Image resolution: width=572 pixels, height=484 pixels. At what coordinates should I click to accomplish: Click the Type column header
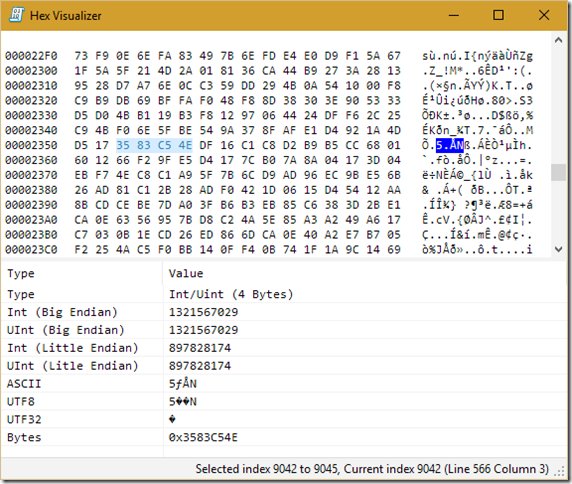[x=21, y=273]
